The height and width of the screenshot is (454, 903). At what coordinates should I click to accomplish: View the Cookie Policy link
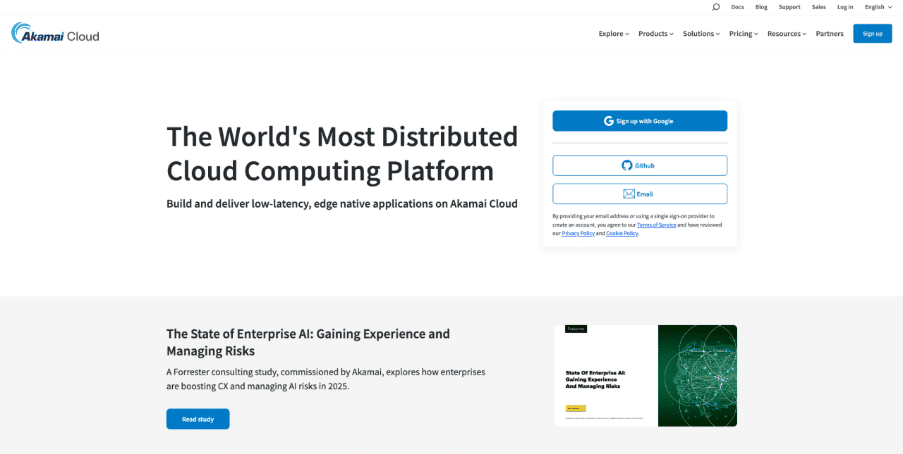[x=622, y=234]
